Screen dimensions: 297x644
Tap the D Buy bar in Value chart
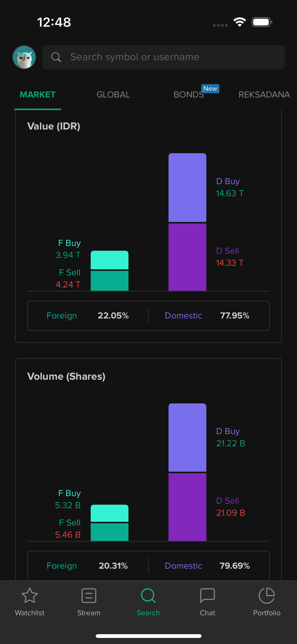(x=187, y=187)
